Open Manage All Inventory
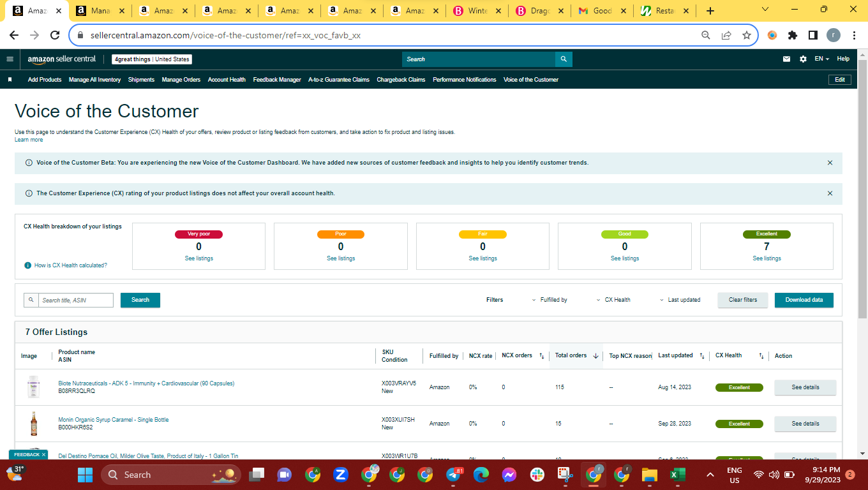The height and width of the screenshot is (490, 868). (94, 80)
